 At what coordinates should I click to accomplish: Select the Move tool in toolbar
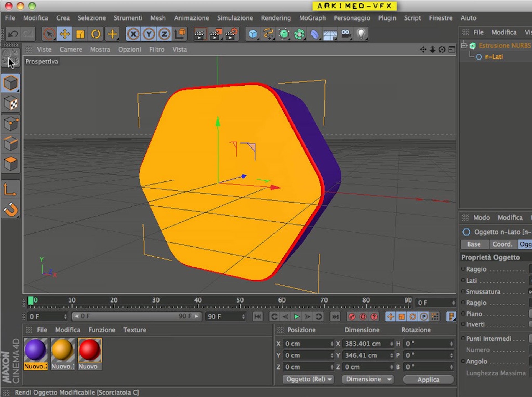click(65, 34)
